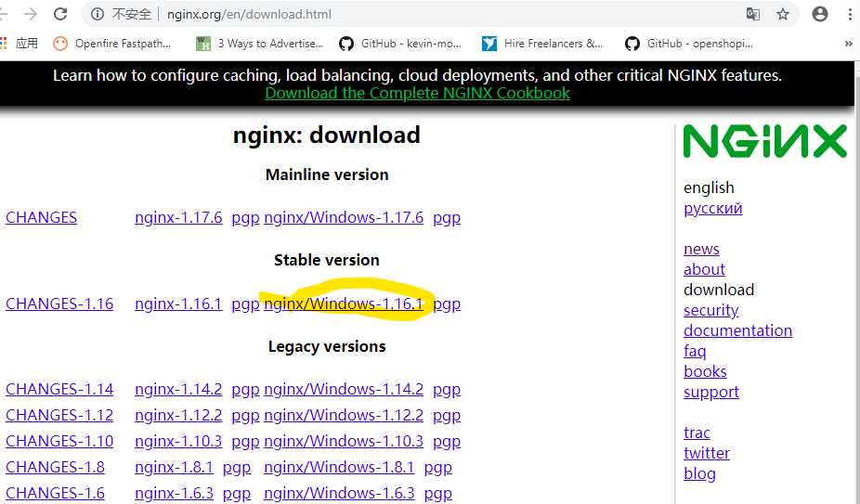Open the books page in sidebar
860x504 pixels.
[705, 372]
